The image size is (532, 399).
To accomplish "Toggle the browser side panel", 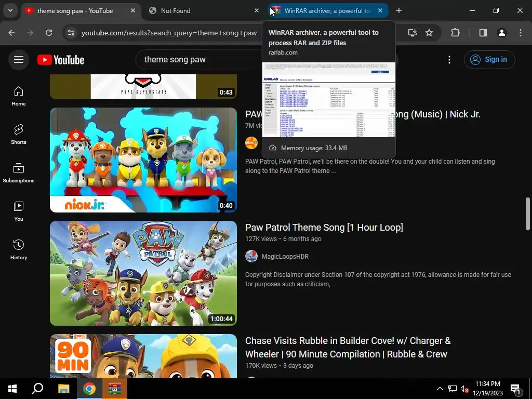I will (x=483, y=33).
